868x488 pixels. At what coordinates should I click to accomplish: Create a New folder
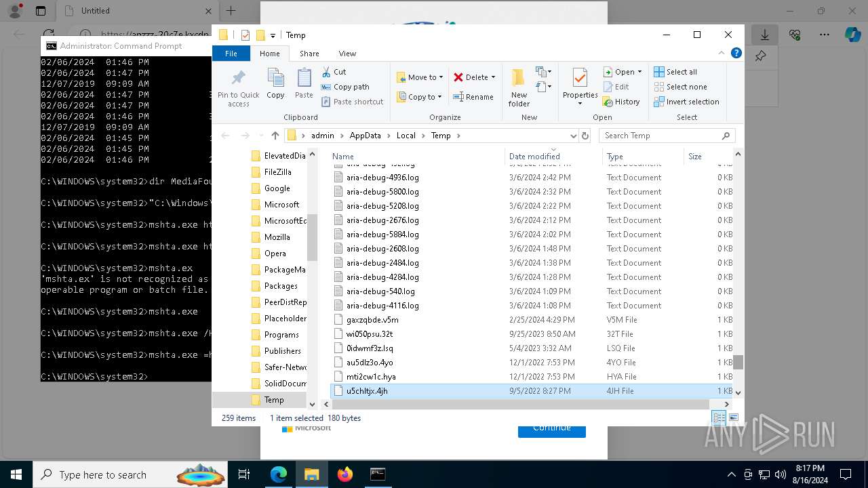point(519,87)
